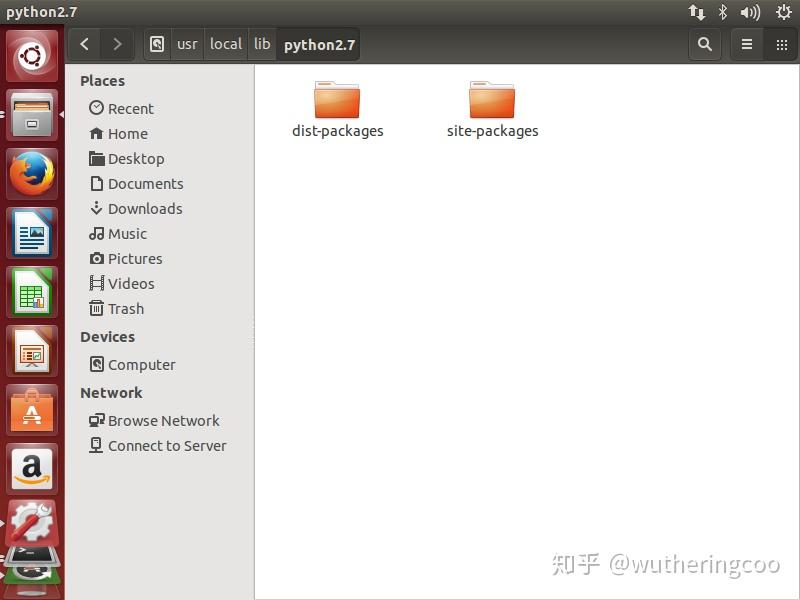Toggle the hamburger view options menu
Screen dimensions: 800x600
coord(746,44)
